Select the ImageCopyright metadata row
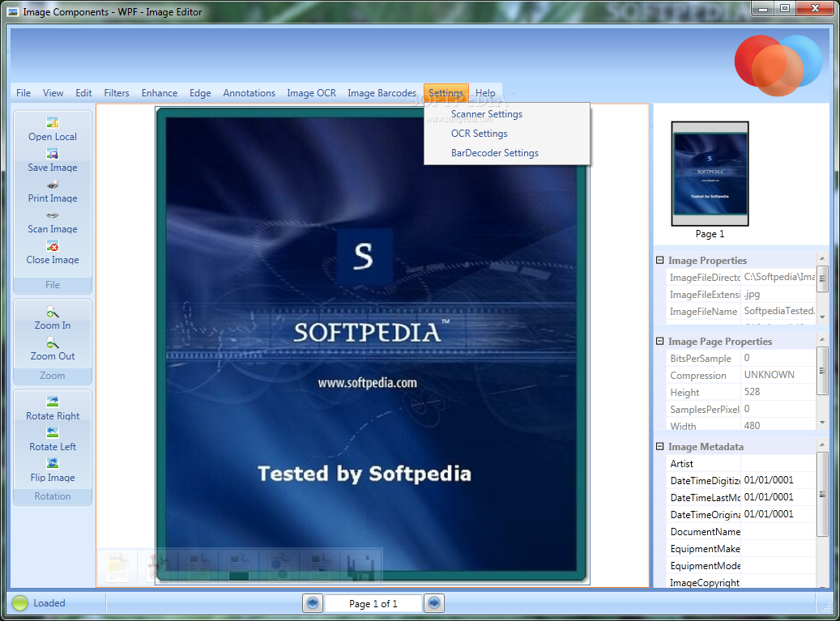Viewport: 840px width, 621px height. 741,582
